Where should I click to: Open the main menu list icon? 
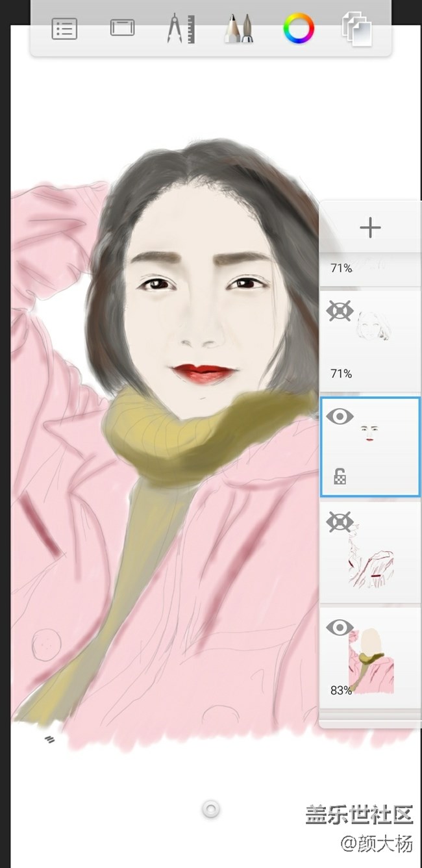(x=64, y=29)
